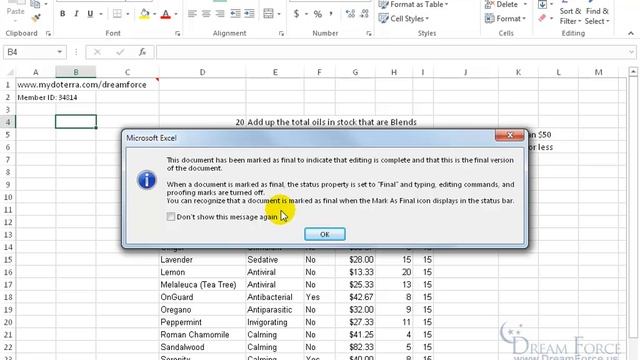Click the '$82.33' price cell
Screen dimensions: 640x360
coord(355,347)
